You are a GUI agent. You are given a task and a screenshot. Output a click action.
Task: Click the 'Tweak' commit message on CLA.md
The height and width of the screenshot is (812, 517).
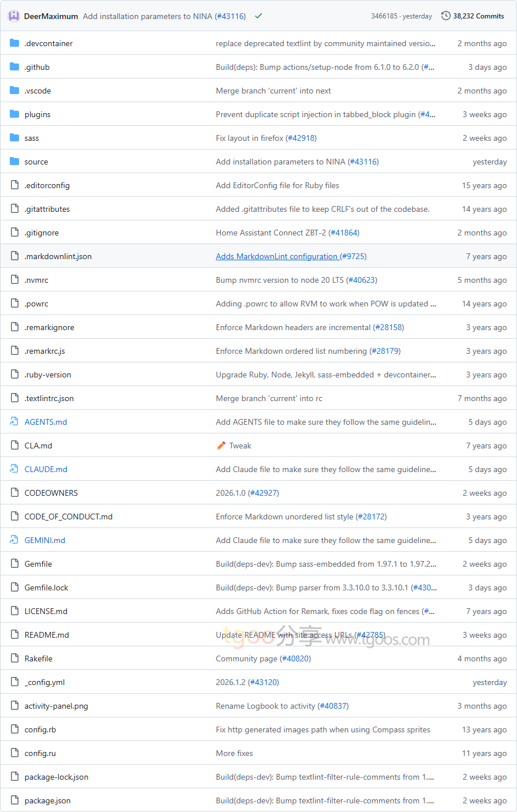pos(240,446)
